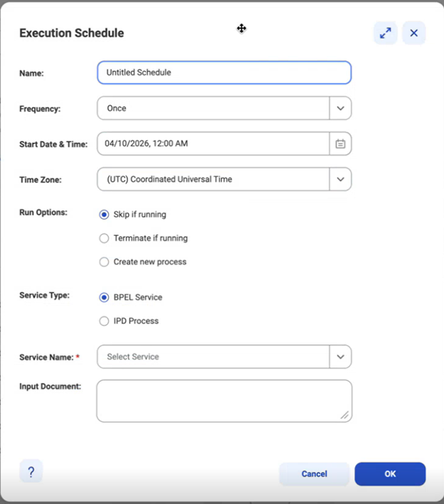Open the Select Service dropdown arrow
Image resolution: width=444 pixels, height=504 pixels.
340,357
